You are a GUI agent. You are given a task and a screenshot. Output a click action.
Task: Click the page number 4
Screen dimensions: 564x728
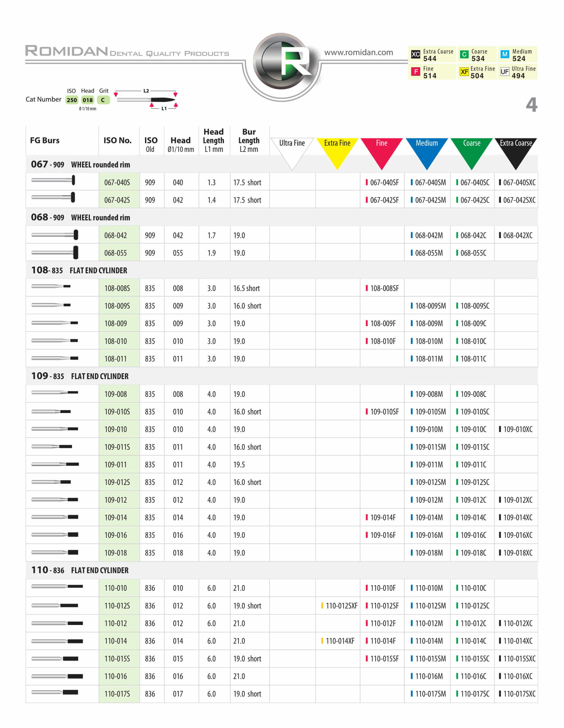tap(531, 105)
